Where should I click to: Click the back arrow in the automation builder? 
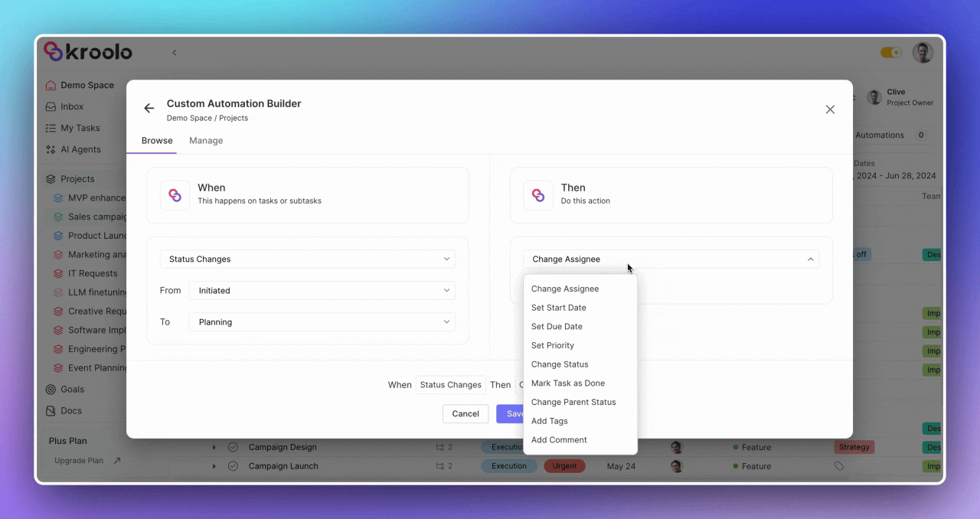(x=149, y=108)
